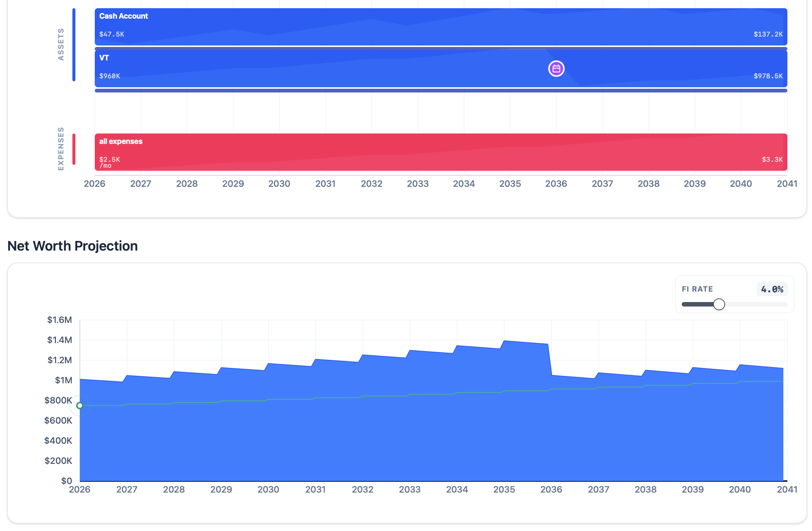Image resolution: width=812 pixels, height=531 pixels.
Task: Click 2041 on the net worth chart axis
Action: (787, 490)
